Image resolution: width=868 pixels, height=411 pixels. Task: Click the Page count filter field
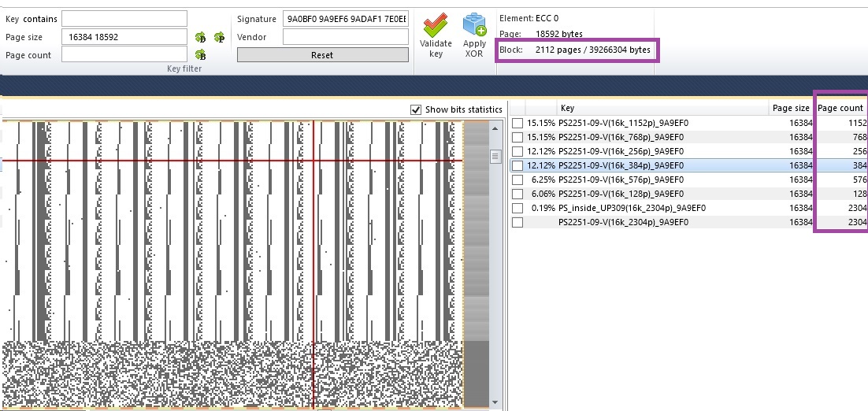point(124,55)
